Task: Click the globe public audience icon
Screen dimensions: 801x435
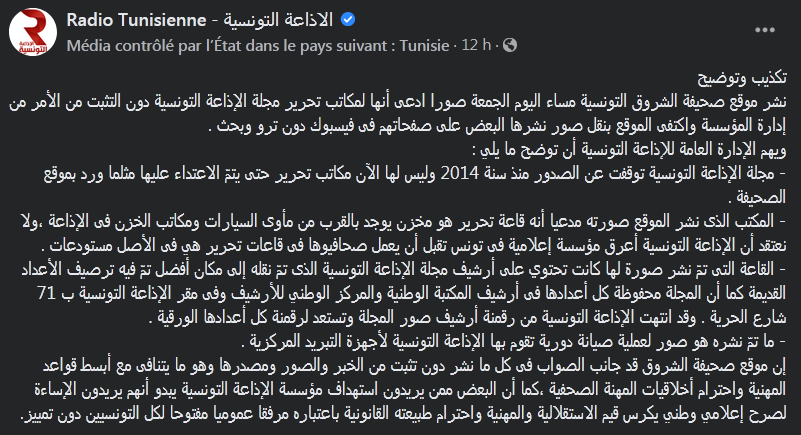Action: pos(510,45)
